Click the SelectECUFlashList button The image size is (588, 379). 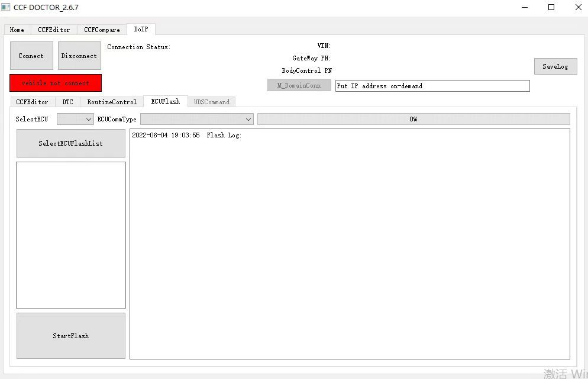(70, 143)
